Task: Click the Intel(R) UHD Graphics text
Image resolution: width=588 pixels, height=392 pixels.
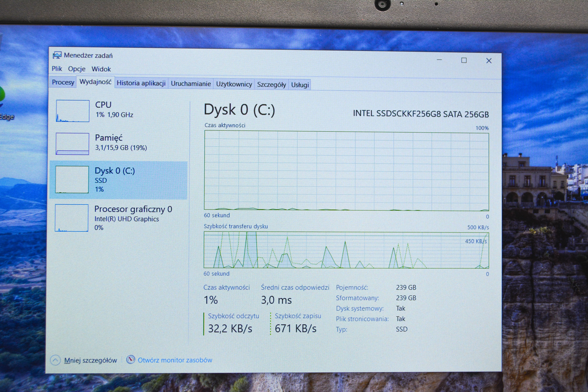Action: (x=127, y=219)
